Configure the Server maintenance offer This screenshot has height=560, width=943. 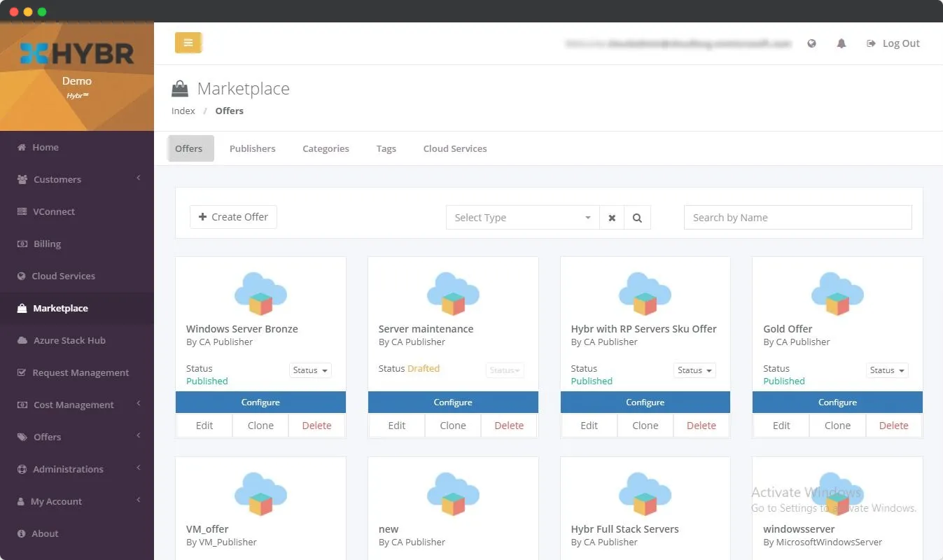click(453, 402)
